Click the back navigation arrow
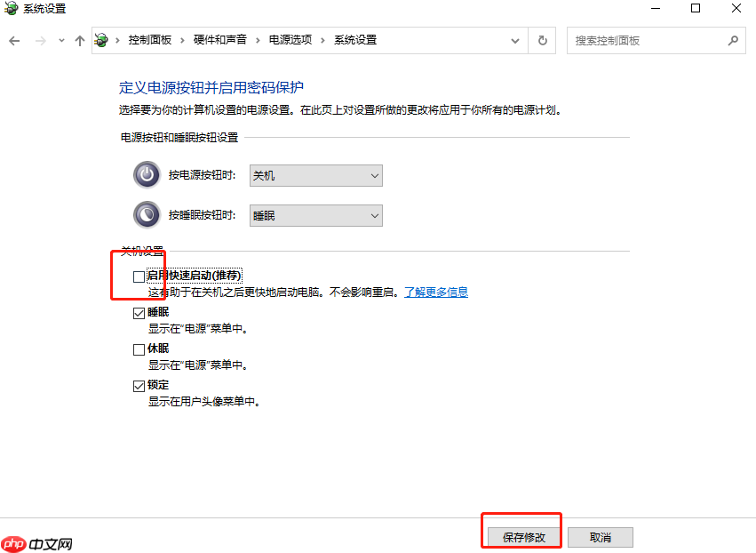Image resolution: width=756 pixels, height=553 pixels. coord(14,40)
